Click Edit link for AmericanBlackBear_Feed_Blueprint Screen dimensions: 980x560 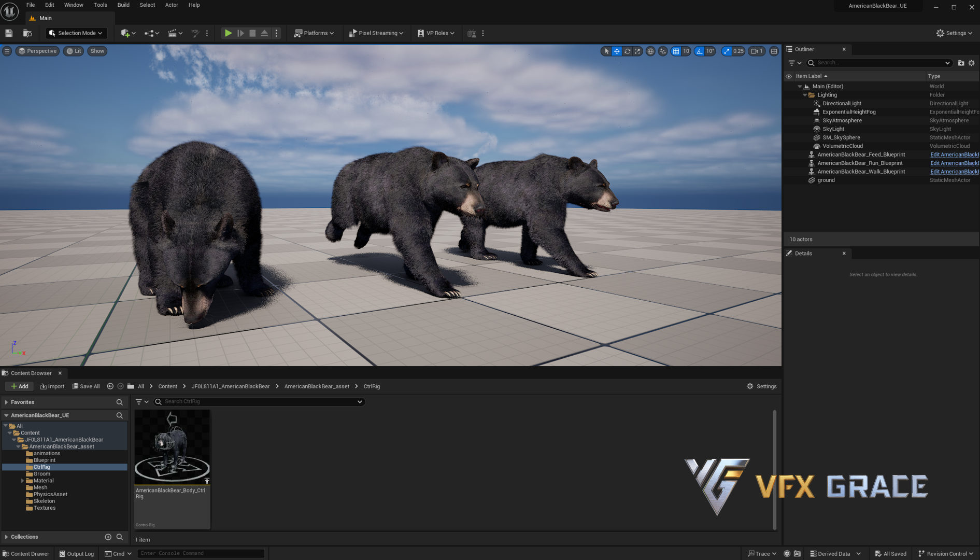tap(954, 155)
